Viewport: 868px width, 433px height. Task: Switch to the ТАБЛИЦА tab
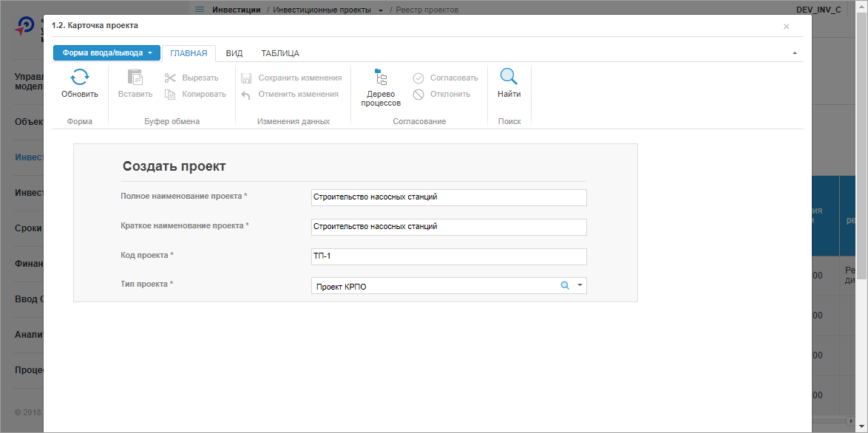(x=280, y=53)
